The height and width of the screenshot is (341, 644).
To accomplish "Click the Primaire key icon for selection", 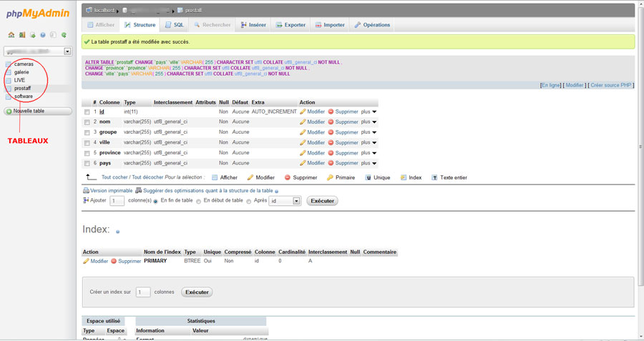I will click(x=330, y=177).
